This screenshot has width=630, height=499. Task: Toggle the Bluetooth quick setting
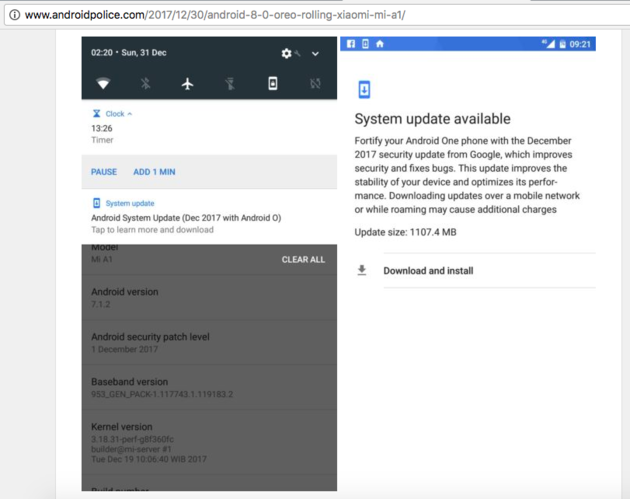pos(145,84)
